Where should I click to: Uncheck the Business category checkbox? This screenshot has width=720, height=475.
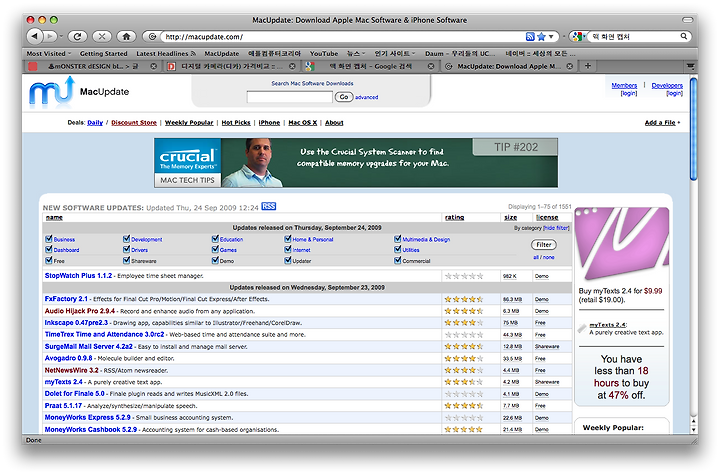click(x=49, y=239)
